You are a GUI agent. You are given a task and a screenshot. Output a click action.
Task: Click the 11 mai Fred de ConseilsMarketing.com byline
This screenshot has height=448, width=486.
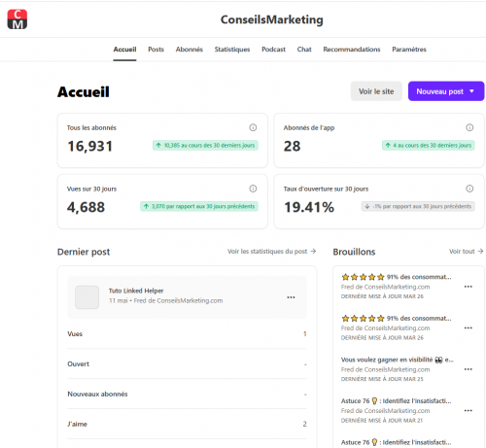(x=165, y=301)
